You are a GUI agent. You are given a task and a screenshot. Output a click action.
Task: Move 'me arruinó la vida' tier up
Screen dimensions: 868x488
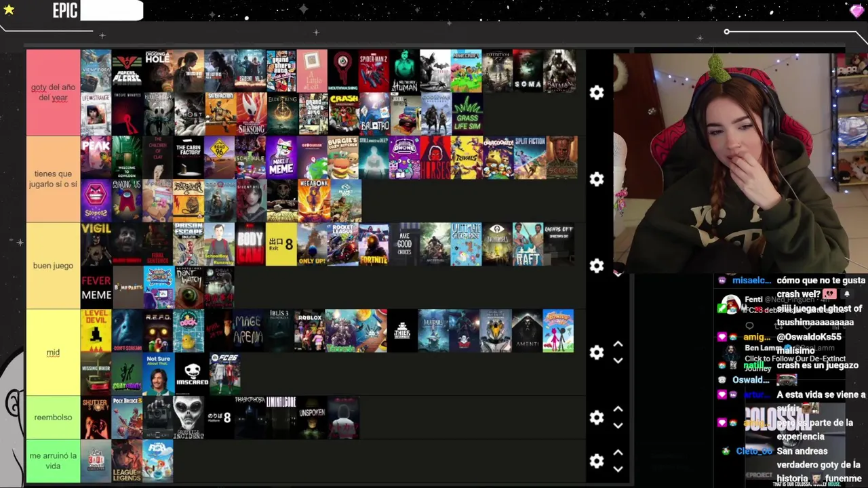tap(618, 453)
